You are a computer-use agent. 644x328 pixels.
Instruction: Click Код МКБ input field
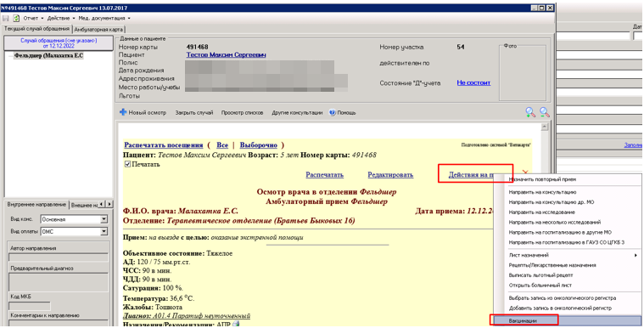(x=30, y=306)
